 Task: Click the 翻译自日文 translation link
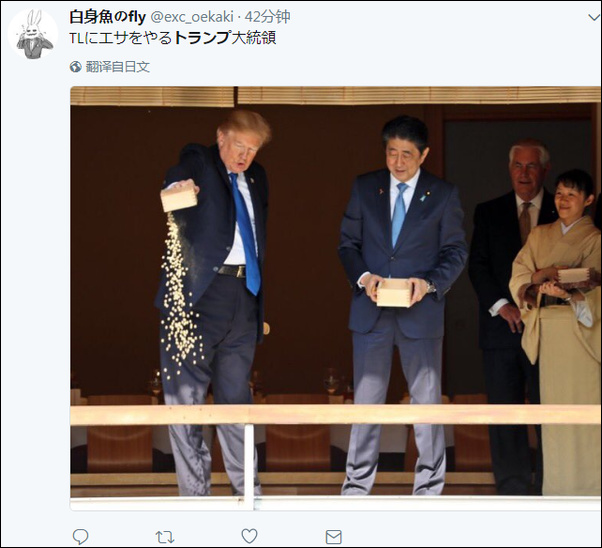coord(117,67)
